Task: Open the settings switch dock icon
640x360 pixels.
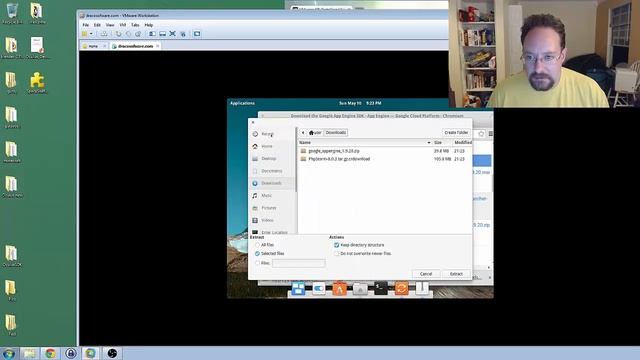Action: click(319, 289)
